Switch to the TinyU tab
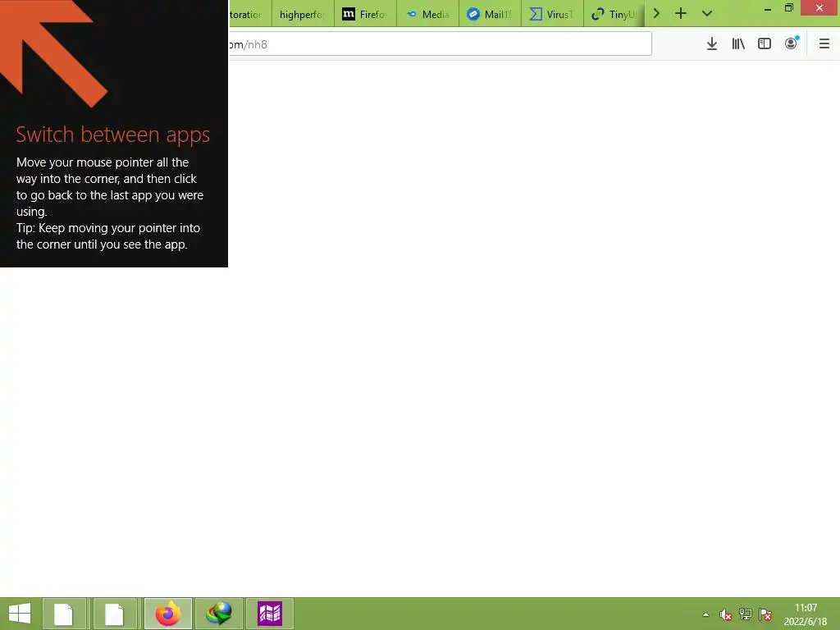The height and width of the screenshot is (630, 840). (x=614, y=14)
